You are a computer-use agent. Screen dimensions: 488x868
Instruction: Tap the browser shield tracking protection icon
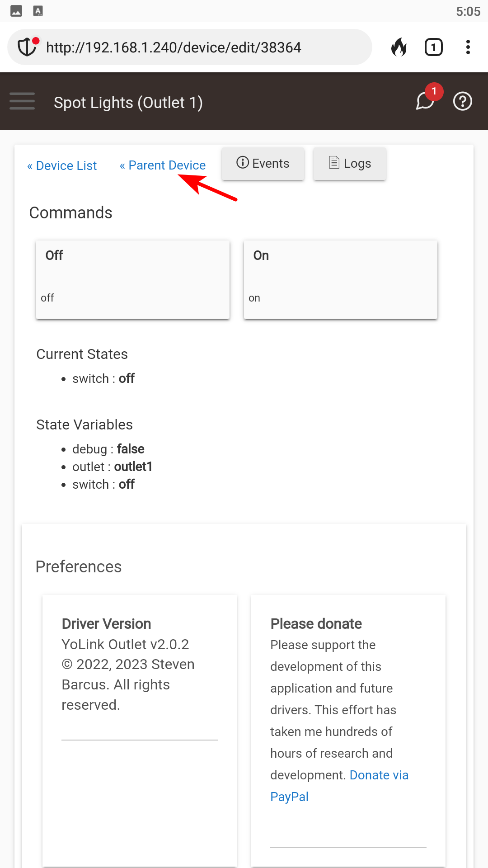click(x=28, y=47)
